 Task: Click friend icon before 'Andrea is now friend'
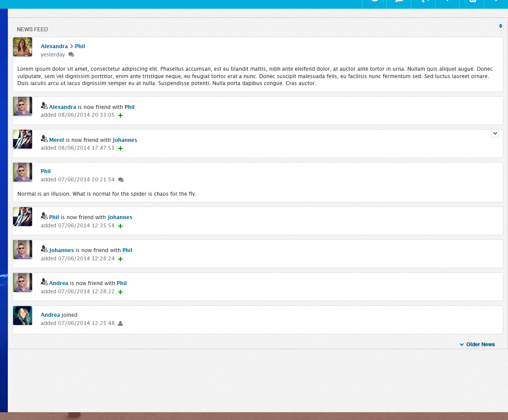coord(44,282)
